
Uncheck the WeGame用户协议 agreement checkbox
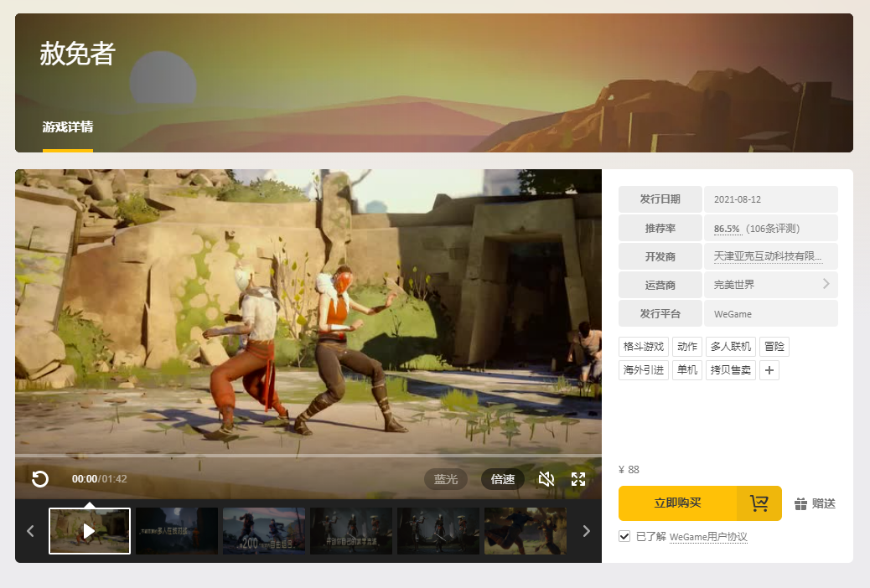pos(624,536)
